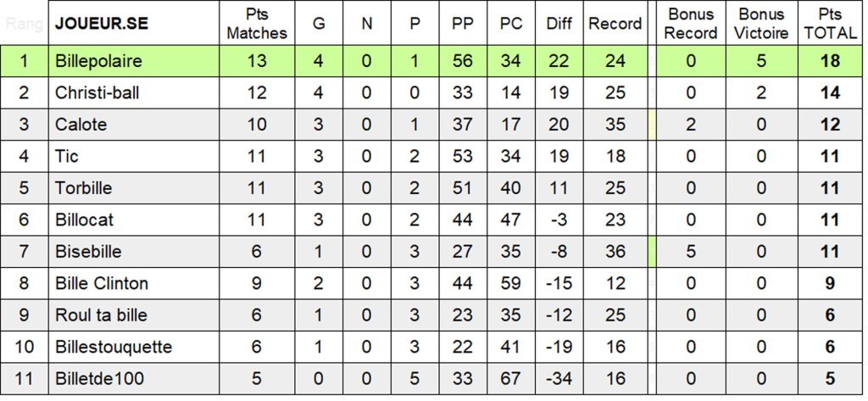This screenshot has height=401, width=868.
Task: Select the Calote player cell
Action: pyautogui.click(x=81, y=125)
